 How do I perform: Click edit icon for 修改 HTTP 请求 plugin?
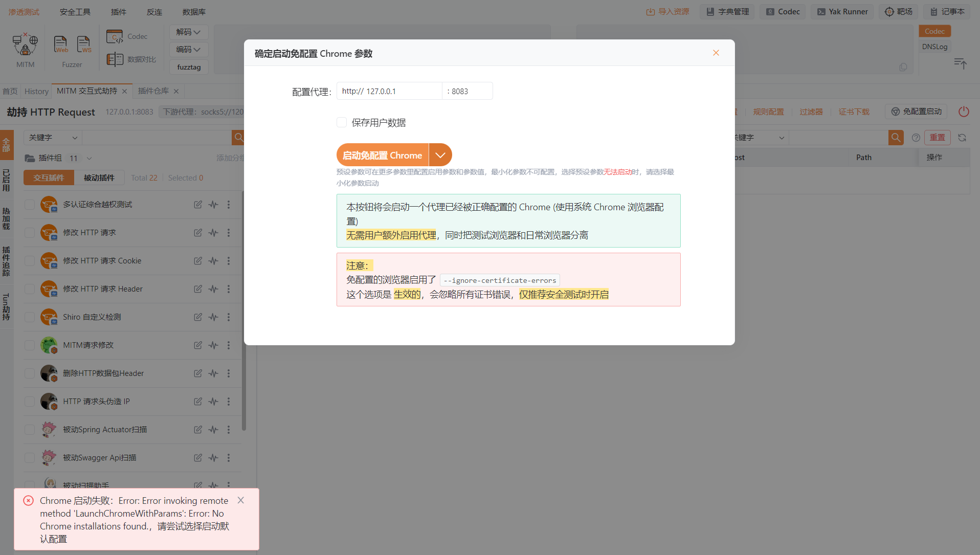pos(197,233)
